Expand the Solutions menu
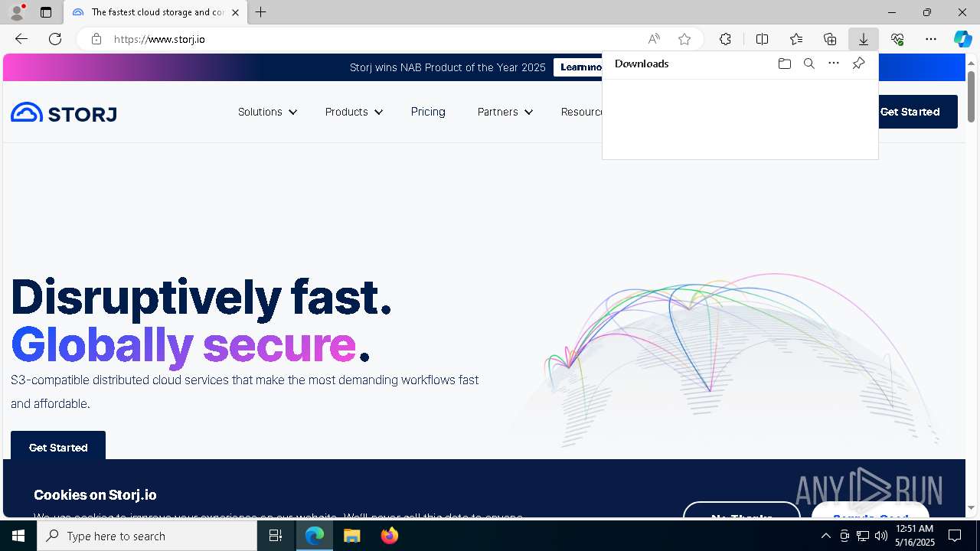 pyautogui.click(x=267, y=112)
